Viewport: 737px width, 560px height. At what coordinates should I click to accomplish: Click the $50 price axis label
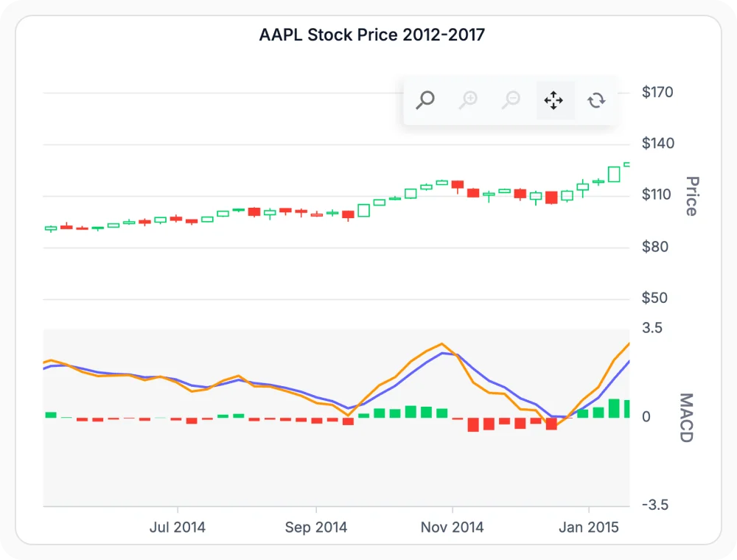coord(654,298)
